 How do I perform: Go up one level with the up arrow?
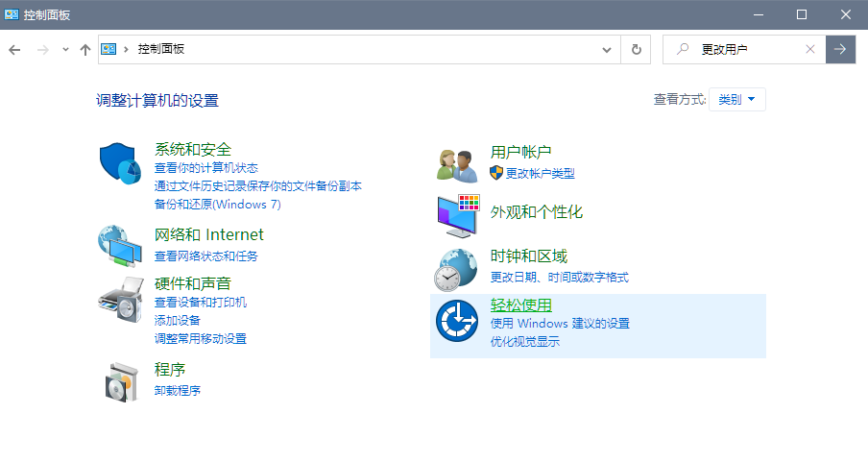coord(85,49)
